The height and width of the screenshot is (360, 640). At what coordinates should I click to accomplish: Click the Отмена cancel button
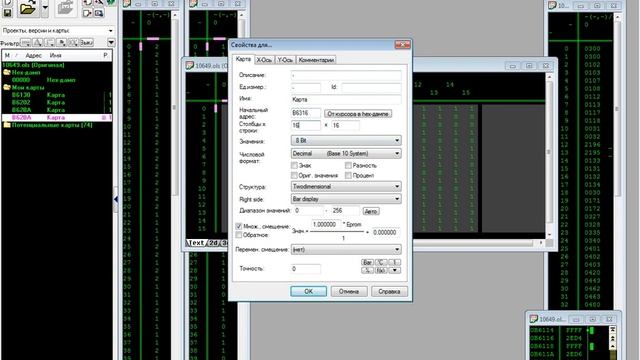[349, 291]
